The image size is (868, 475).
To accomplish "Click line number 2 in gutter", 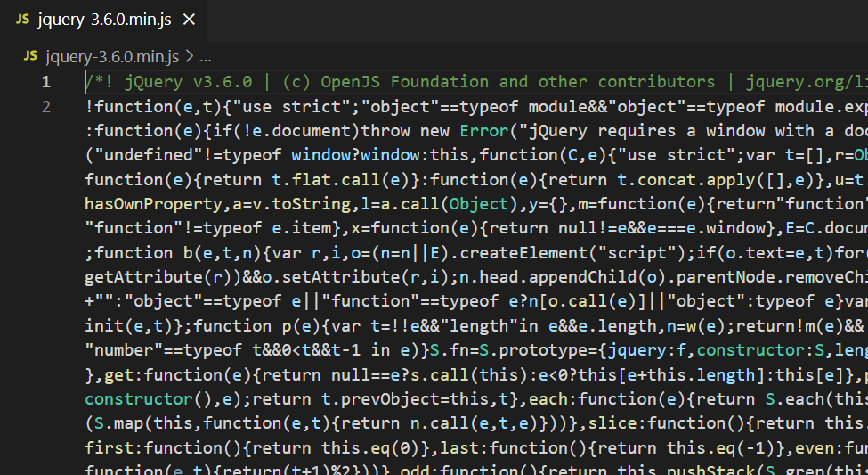I will pos(46,106).
